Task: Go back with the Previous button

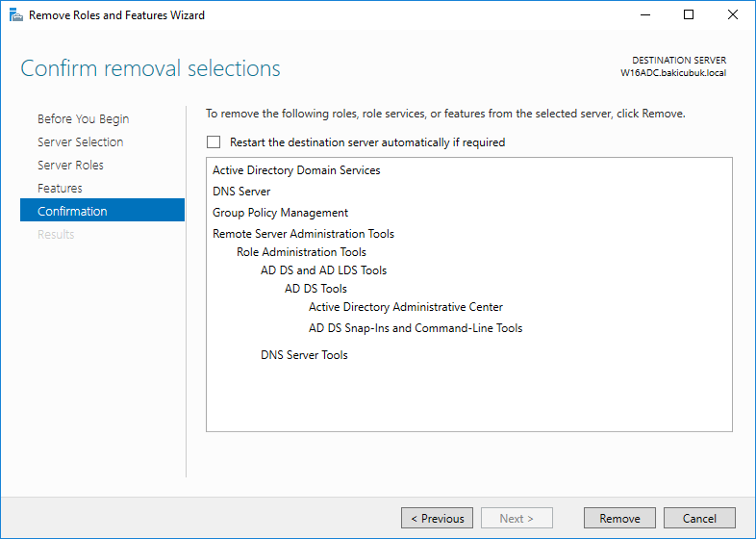Action: [438, 518]
